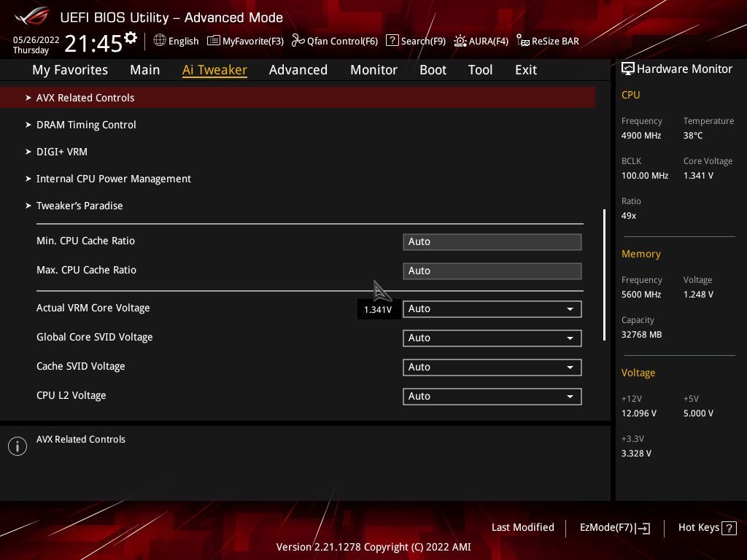The width and height of the screenshot is (747, 560).
Task: Click the info icon in help panel
Action: 18,446
